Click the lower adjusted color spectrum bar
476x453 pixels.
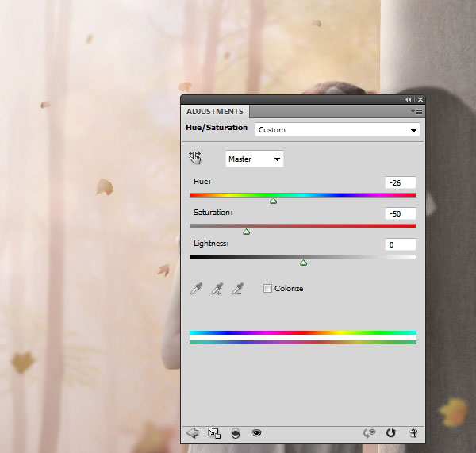[x=303, y=343]
